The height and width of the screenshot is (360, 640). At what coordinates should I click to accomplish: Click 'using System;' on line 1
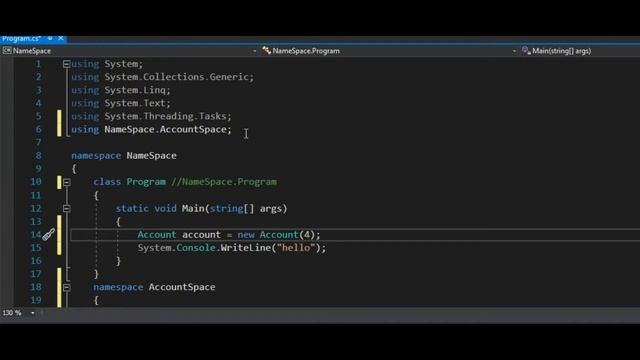click(x=107, y=64)
